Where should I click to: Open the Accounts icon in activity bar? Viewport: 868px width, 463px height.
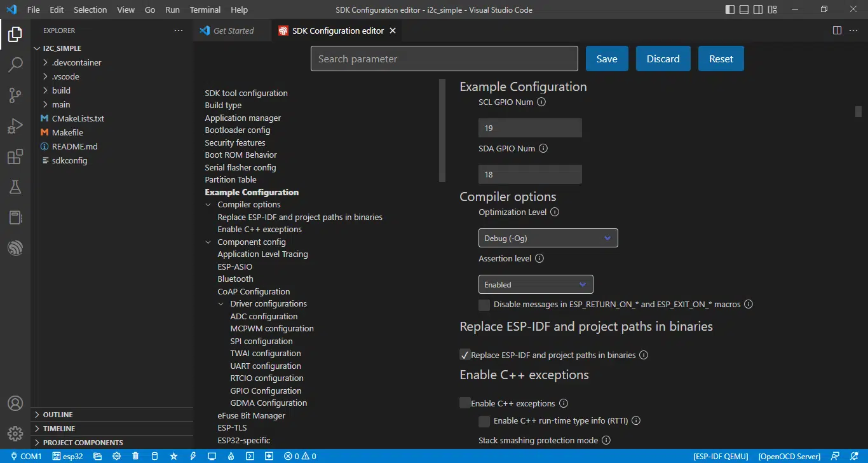point(15,403)
